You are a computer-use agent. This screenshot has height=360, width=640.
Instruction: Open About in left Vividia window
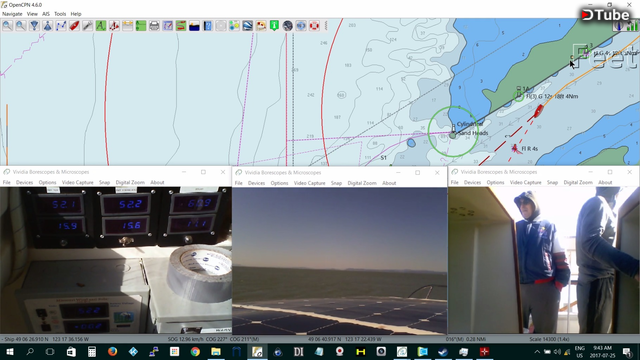(x=157, y=182)
